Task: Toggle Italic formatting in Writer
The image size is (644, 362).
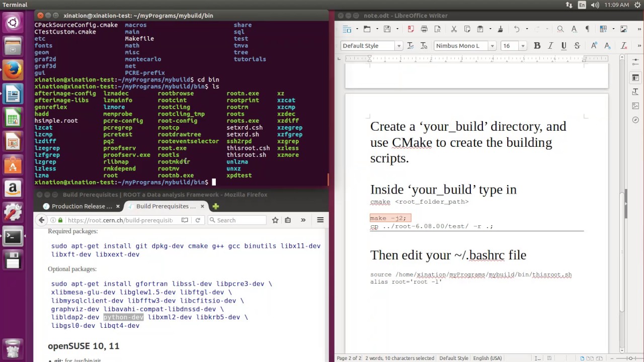Action: (x=550, y=46)
